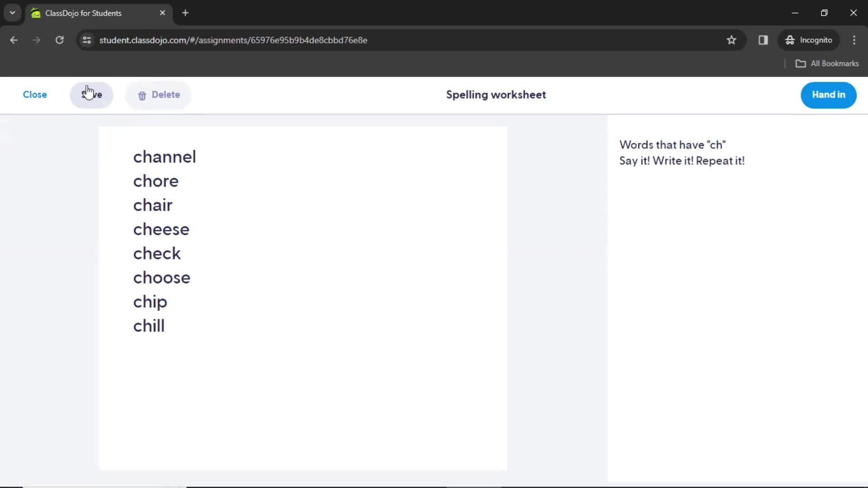
Task: Click the extensions puzzle icon
Action: (x=763, y=40)
